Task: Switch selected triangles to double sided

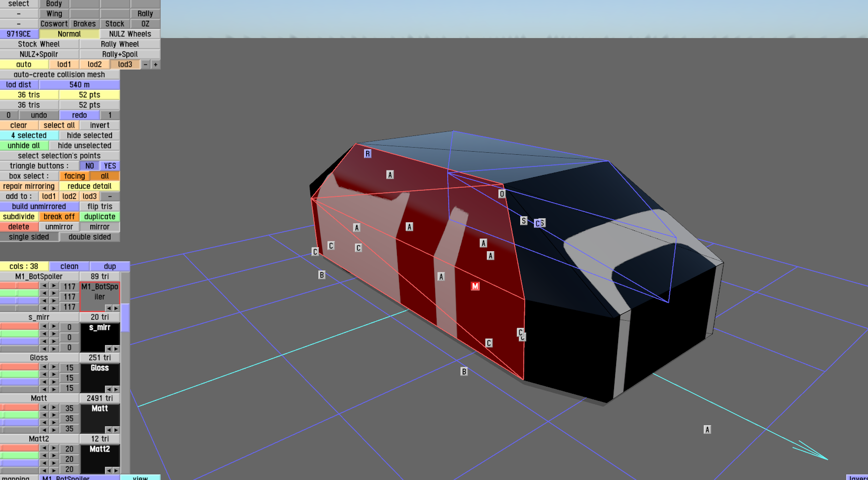Action: pos(90,237)
